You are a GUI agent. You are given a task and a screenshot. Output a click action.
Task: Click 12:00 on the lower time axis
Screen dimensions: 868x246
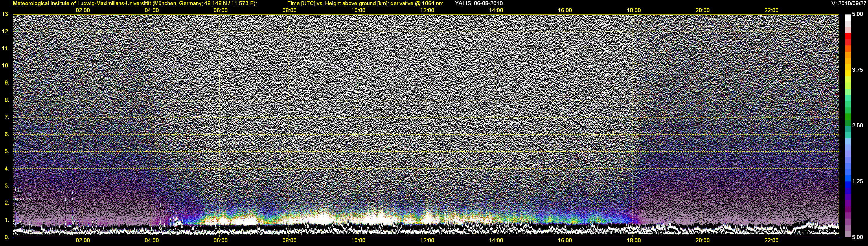(x=427, y=240)
